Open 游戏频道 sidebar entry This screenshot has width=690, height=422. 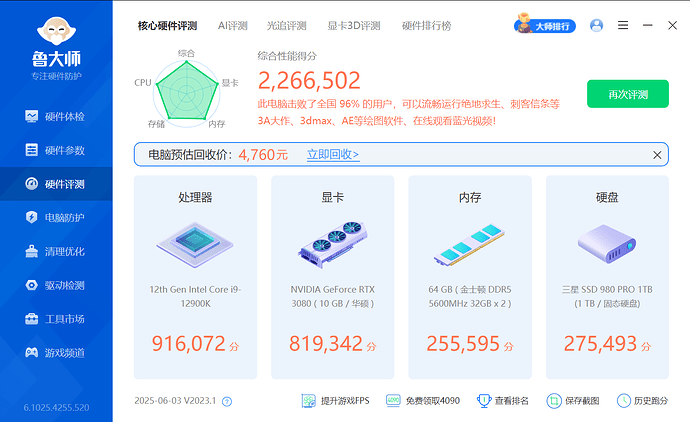point(56,352)
